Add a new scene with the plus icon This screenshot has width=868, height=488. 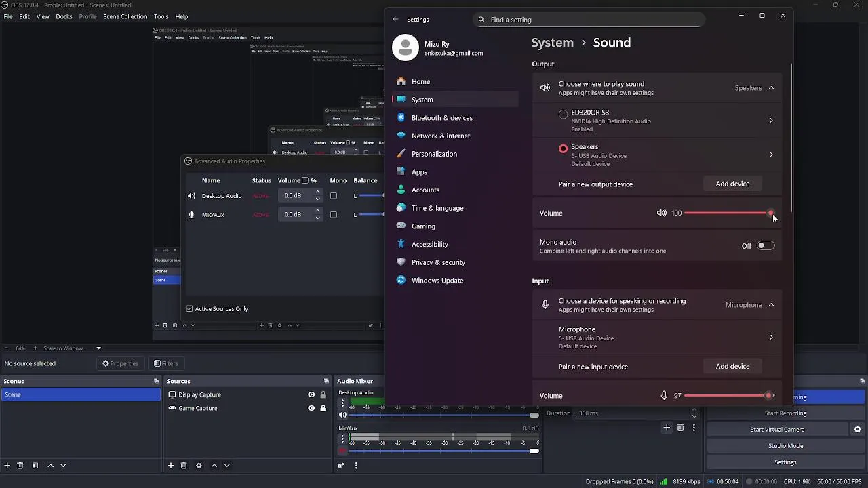click(x=7, y=466)
